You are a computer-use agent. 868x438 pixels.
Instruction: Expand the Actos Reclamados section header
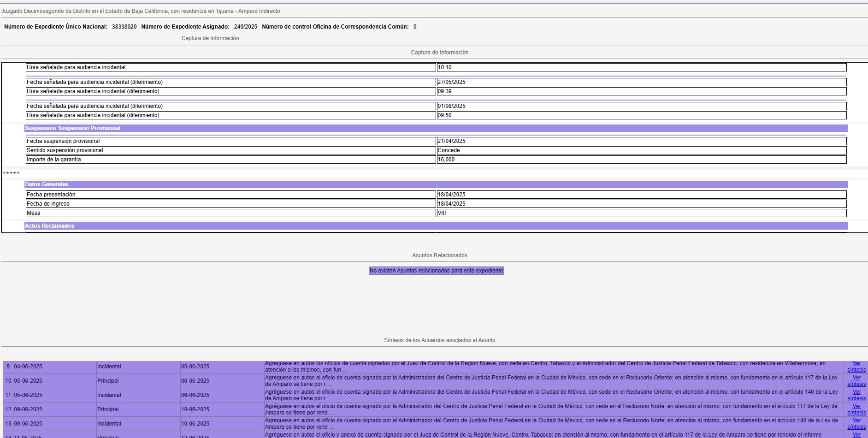click(x=49, y=226)
